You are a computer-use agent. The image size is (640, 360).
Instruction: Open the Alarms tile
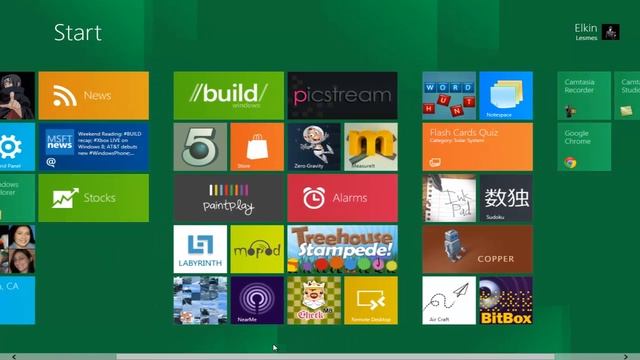tap(342, 198)
